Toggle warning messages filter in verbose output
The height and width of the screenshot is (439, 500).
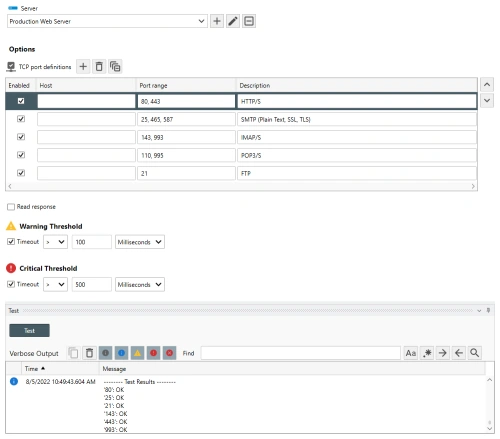137,353
